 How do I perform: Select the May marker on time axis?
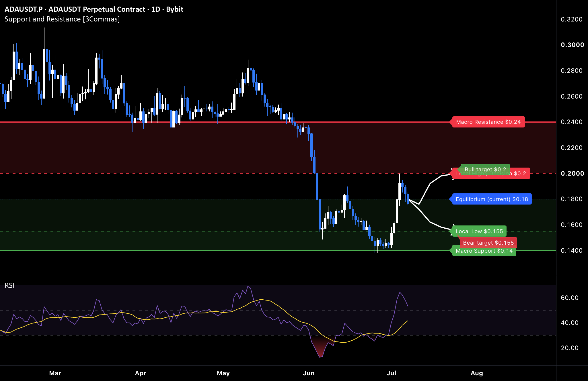point(223,373)
